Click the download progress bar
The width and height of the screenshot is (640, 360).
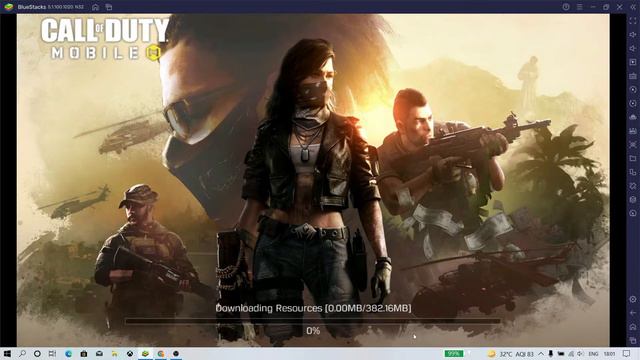(313, 321)
